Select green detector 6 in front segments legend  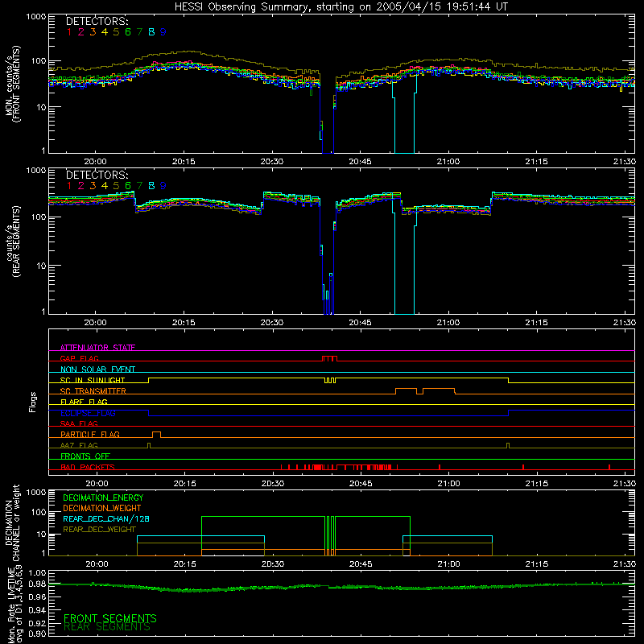click(128, 32)
